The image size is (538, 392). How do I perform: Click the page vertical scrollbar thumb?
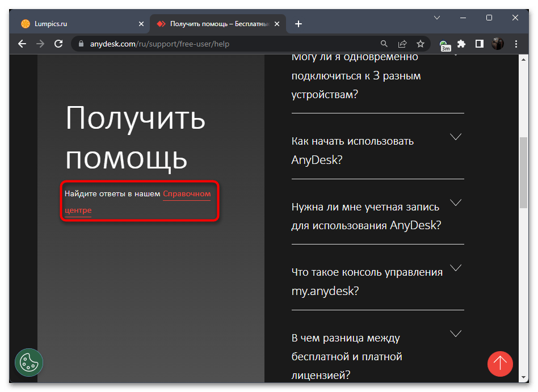[523, 172]
